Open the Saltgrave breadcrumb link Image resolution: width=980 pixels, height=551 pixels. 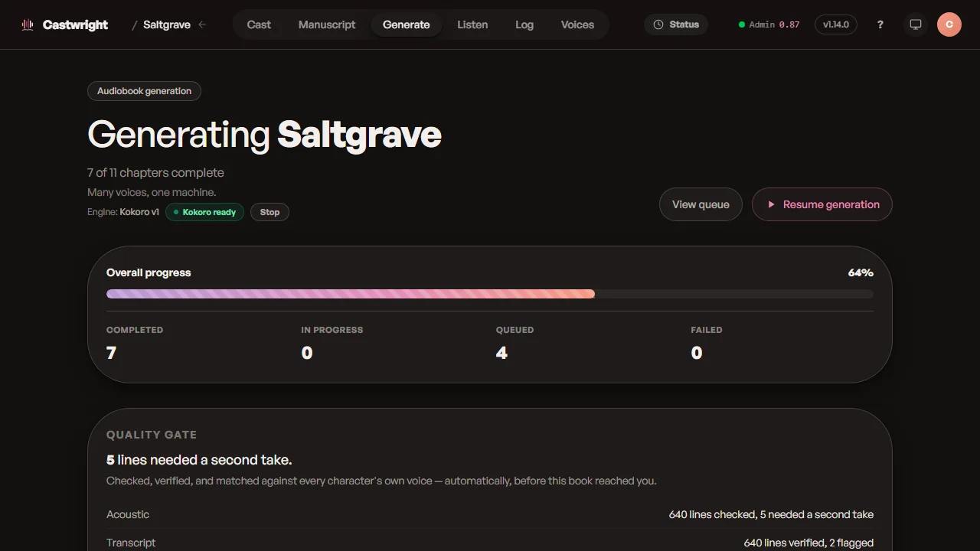tap(167, 24)
